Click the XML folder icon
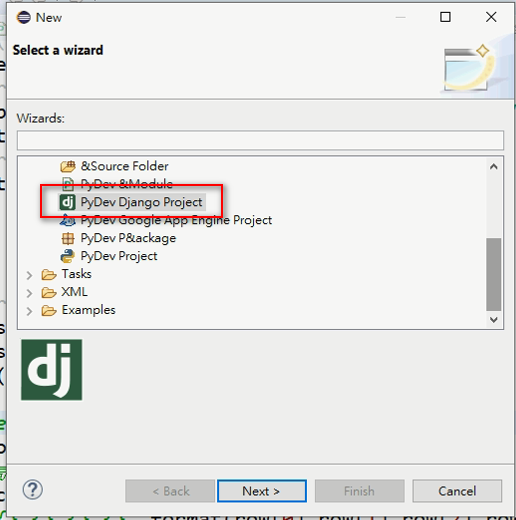The width and height of the screenshot is (516, 520). pos(49,292)
